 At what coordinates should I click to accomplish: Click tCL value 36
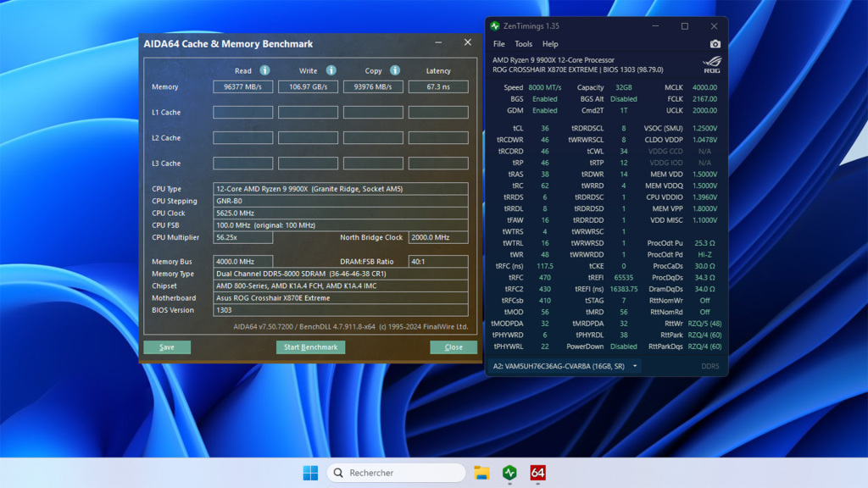click(545, 129)
